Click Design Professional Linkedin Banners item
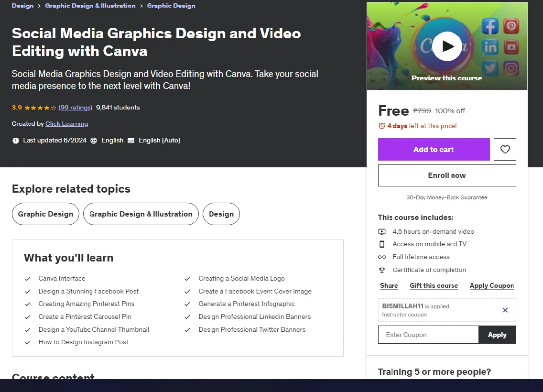This screenshot has width=543, height=392. click(254, 316)
